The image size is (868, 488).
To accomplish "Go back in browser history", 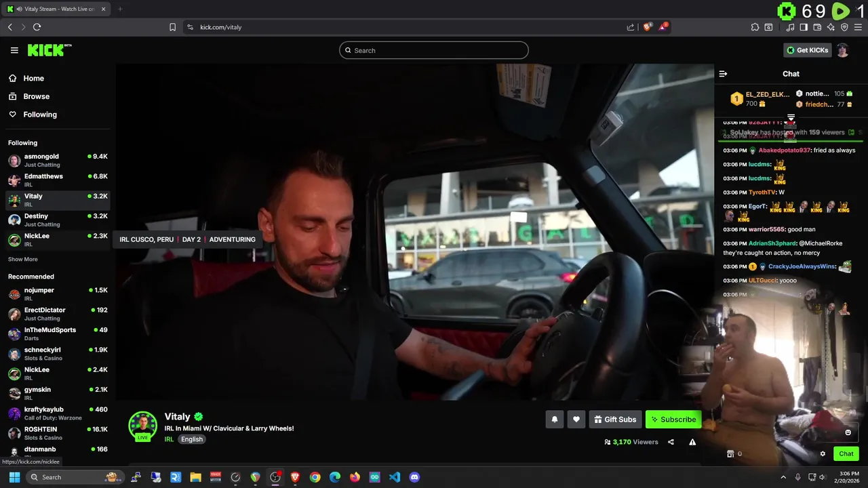I will (9, 27).
